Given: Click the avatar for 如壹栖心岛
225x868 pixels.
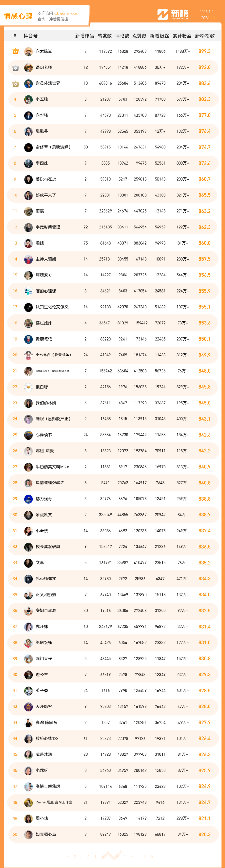Looking at the screenshot, I should (x=29, y=834).
